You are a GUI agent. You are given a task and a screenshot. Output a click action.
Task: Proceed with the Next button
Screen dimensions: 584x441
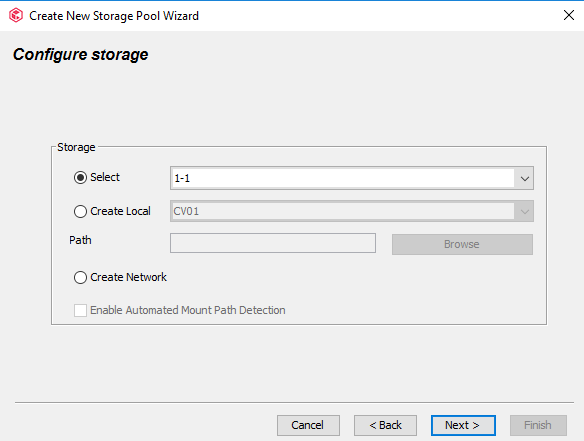tap(463, 425)
